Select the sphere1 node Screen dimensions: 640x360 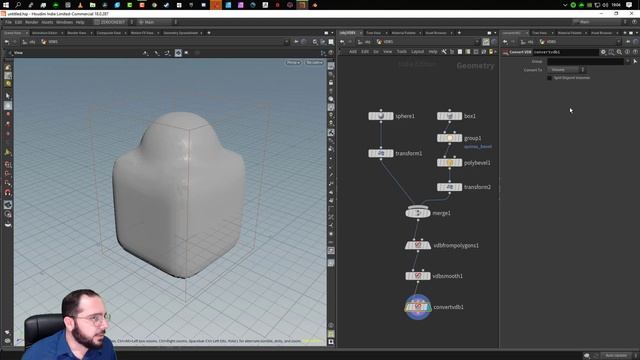click(381, 116)
